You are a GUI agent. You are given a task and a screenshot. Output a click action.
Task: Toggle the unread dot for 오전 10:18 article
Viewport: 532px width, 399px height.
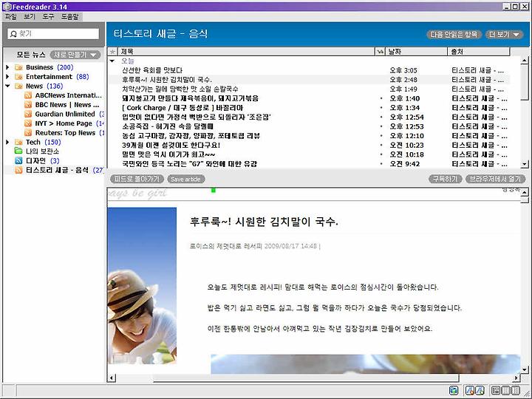click(381, 154)
